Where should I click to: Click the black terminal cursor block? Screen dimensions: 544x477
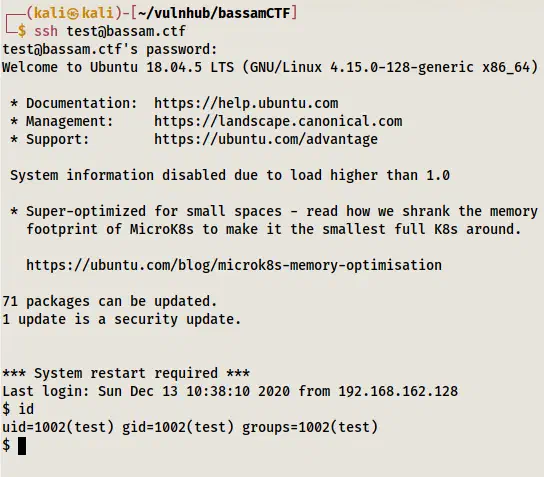coord(22,446)
